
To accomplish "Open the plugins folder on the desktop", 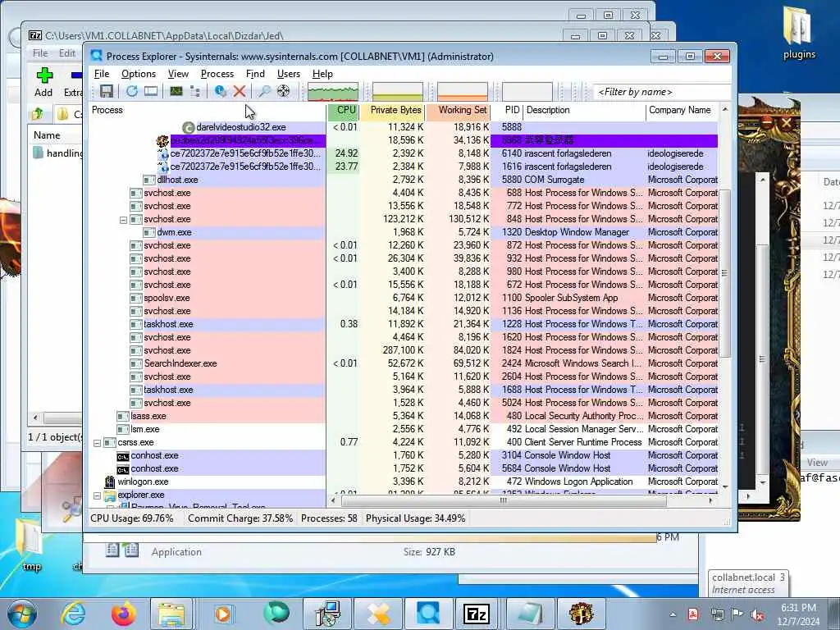I will (799, 33).
